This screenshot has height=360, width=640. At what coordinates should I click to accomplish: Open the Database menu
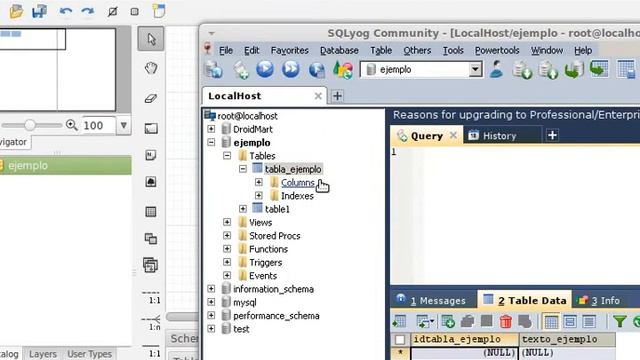coord(339,50)
